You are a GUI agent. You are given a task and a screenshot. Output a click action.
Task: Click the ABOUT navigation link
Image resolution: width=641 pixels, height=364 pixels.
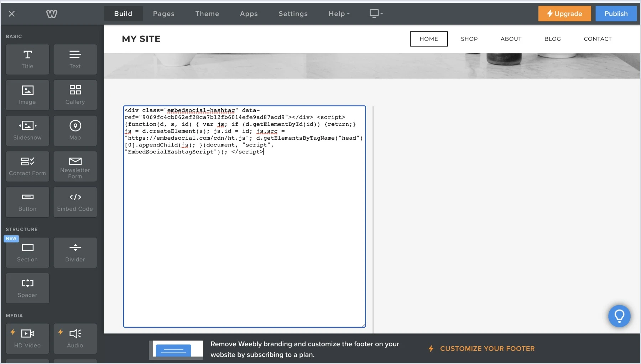coord(511,39)
